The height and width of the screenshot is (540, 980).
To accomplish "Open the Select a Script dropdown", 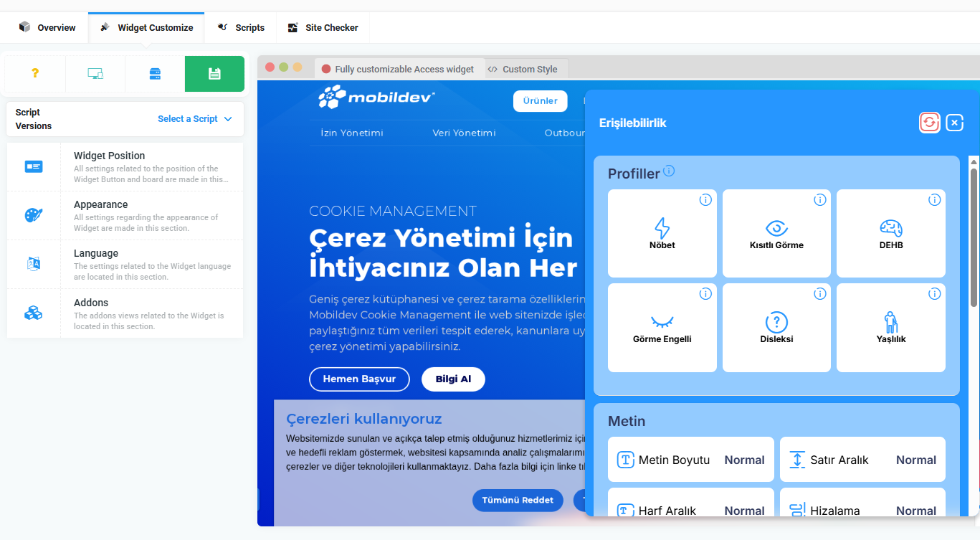I will pos(195,119).
